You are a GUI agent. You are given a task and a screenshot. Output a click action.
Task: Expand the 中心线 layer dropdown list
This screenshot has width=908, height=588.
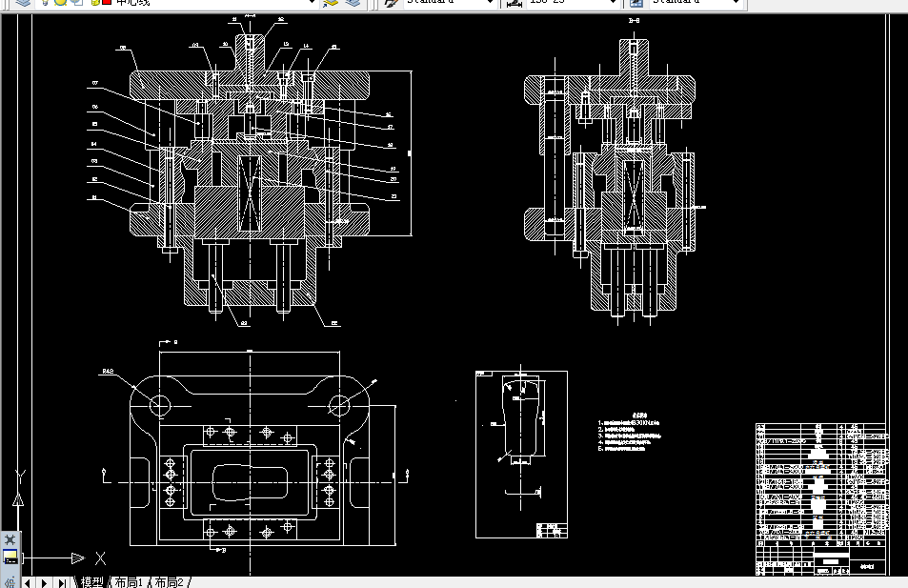coord(313,2)
